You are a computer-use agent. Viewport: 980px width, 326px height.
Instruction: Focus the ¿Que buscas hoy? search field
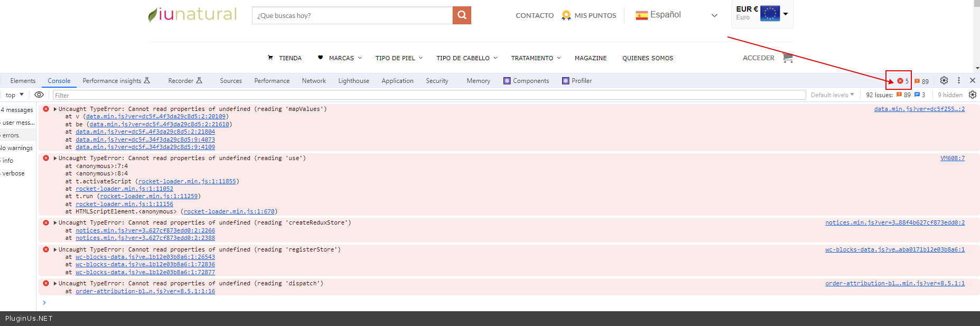click(352, 15)
